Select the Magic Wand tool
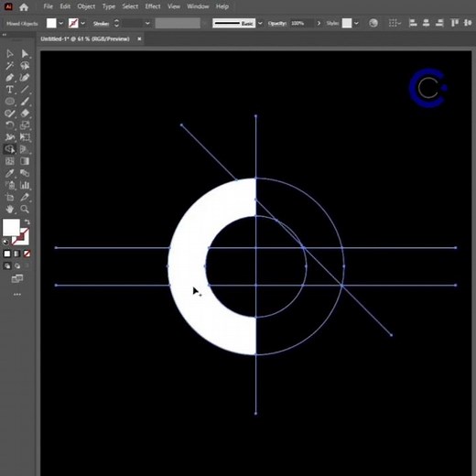The height and width of the screenshot is (476, 476). [x=10, y=66]
